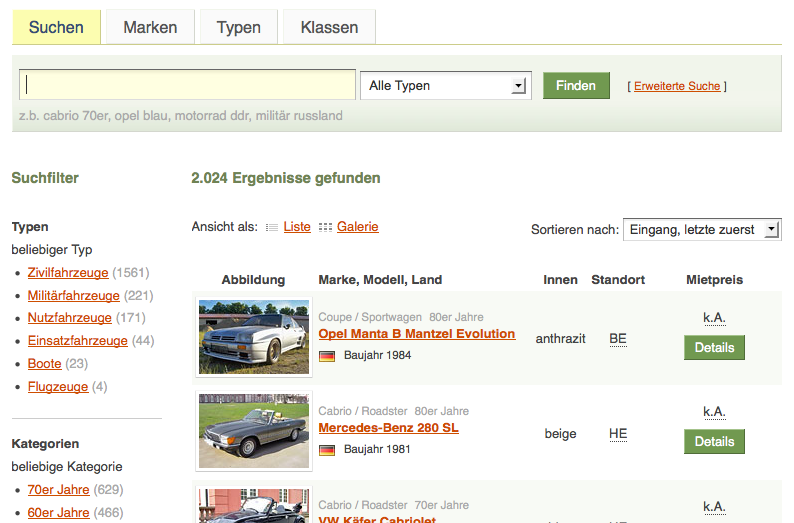
Task: Filter by Zivilfahrzeuge type
Action: coord(68,272)
